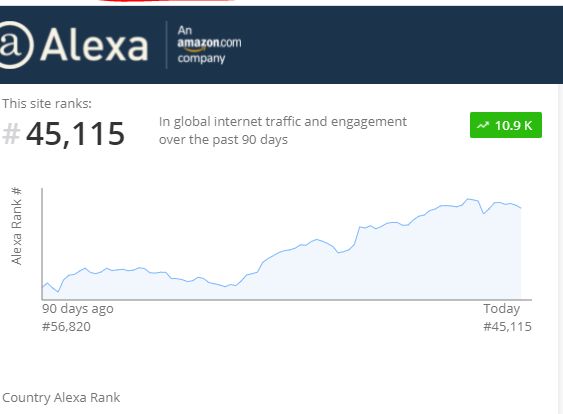
Task: Click the #45,115 value under Today
Action: tap(507, 327)
